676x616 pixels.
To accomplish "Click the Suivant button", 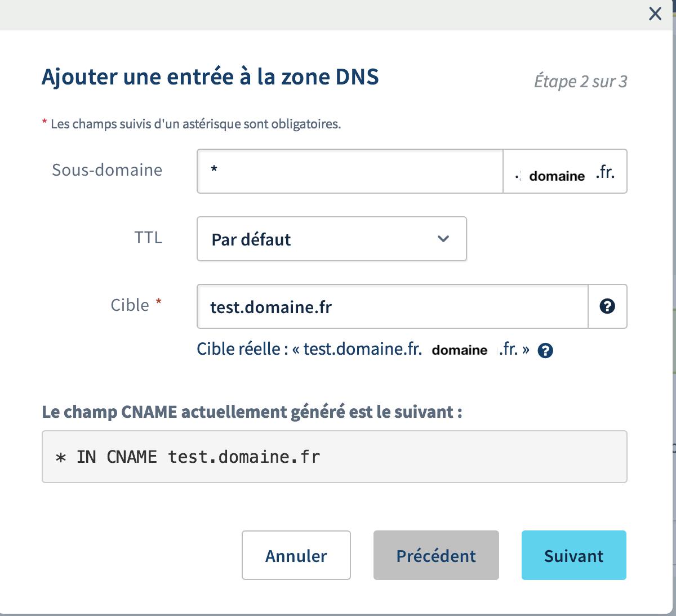I will (574, 555).
